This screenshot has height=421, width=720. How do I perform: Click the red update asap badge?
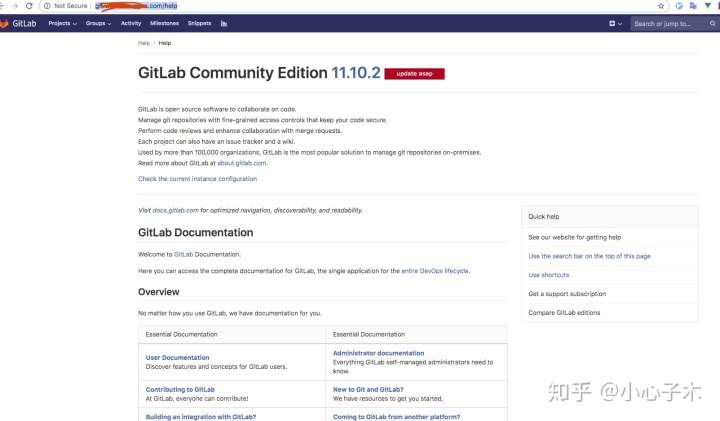[414, 74]
